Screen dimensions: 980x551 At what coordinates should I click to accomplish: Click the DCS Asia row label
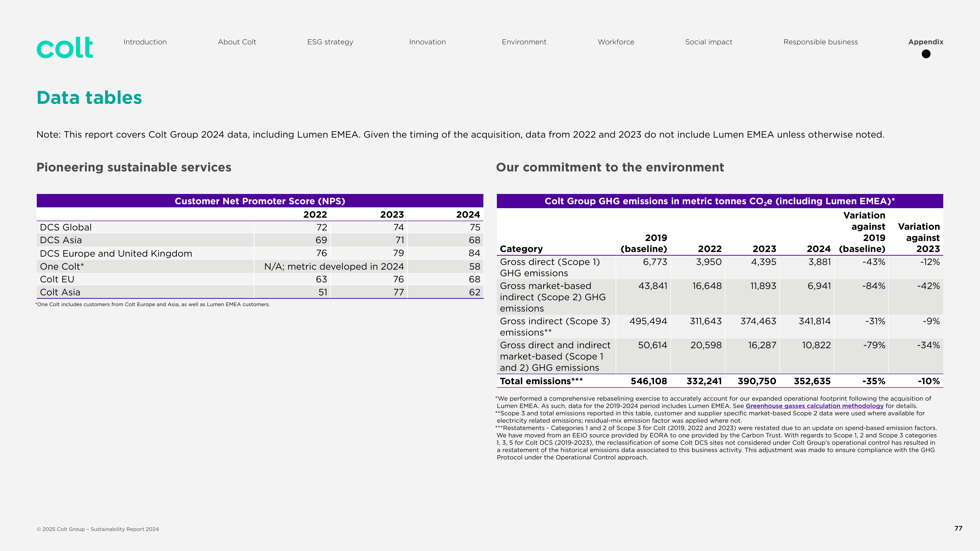(61, 240)
